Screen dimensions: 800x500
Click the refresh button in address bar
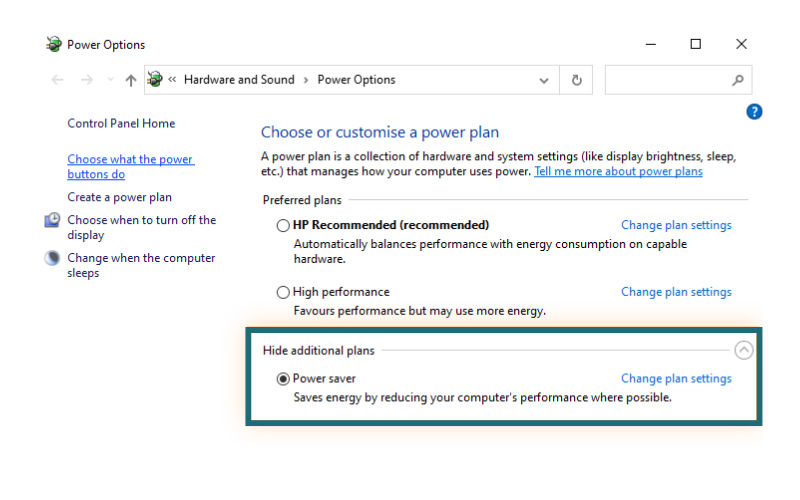tap(577, 80)
